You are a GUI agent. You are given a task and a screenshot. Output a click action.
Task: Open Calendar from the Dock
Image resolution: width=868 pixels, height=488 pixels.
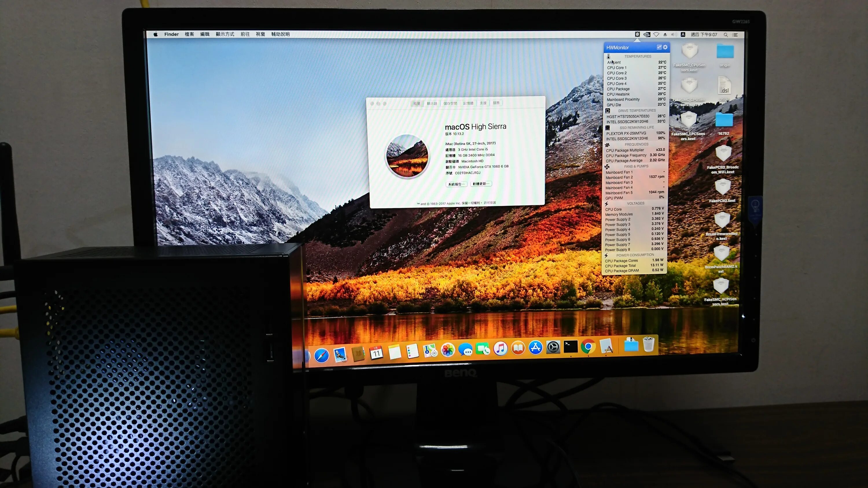point(376,353)
